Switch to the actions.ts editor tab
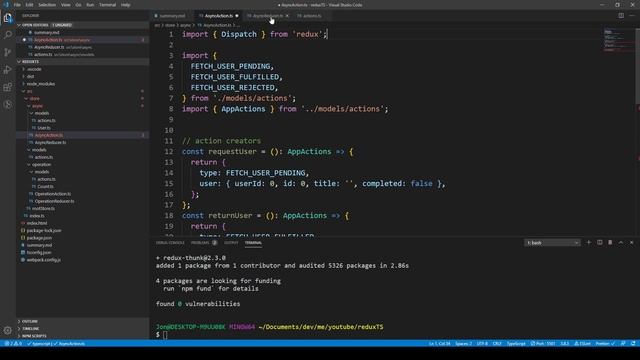The height and width of the screenshot is (360, 640). 312,16
